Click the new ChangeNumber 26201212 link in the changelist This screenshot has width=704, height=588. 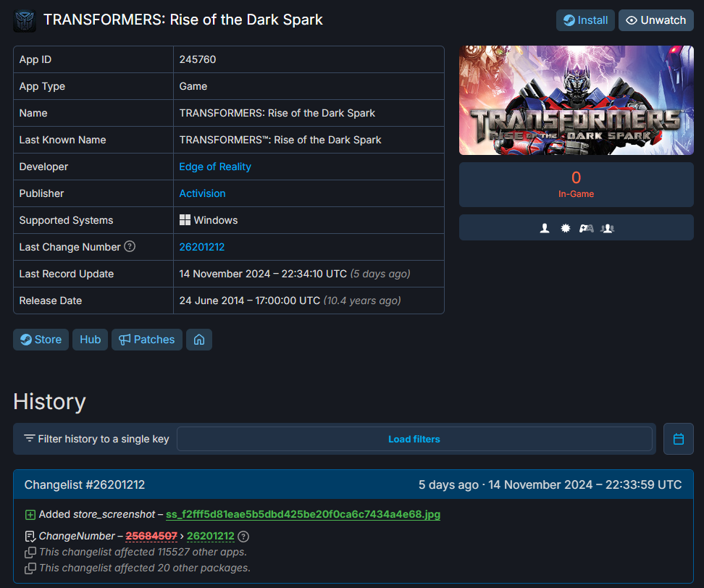pos(211,536)
